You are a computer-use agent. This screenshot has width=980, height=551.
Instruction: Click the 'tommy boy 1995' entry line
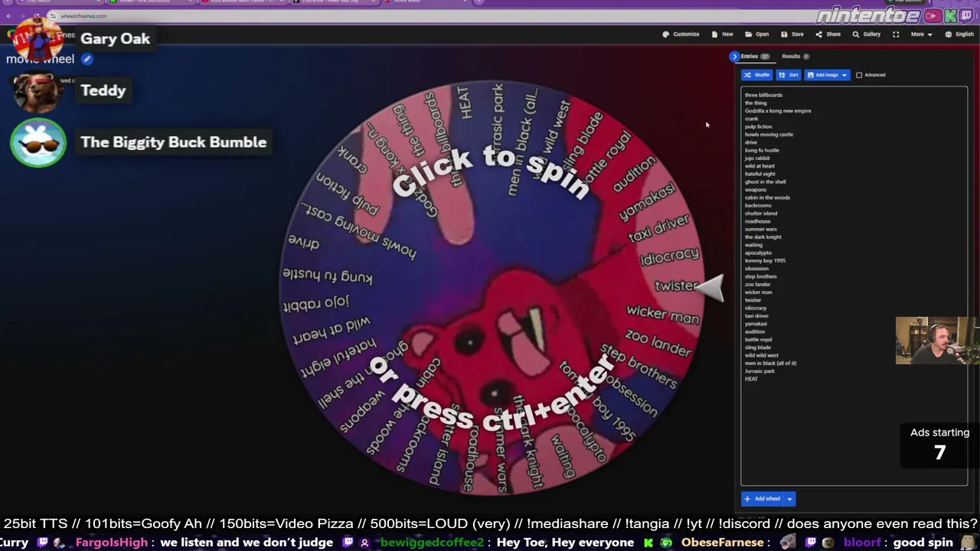point(765,261)
